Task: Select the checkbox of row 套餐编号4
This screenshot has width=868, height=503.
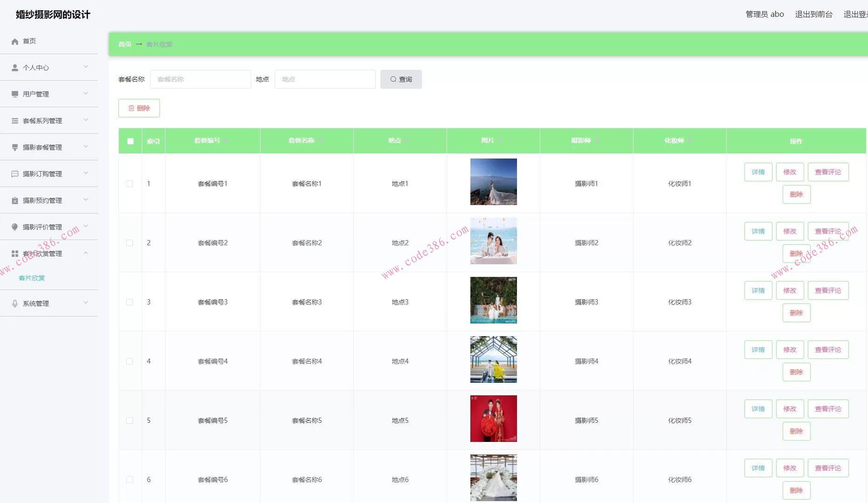Action: (130, 361)
